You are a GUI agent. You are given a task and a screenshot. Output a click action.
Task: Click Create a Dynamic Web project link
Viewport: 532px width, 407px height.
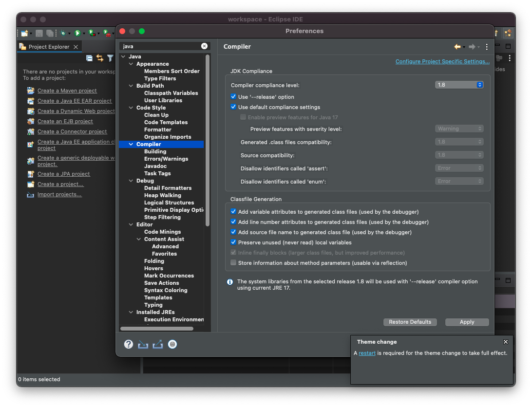pos(76,111)
